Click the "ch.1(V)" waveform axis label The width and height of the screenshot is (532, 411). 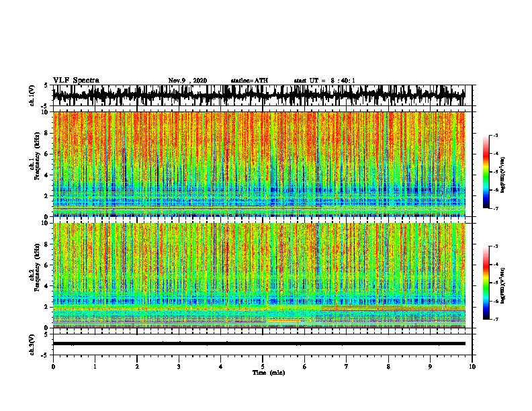[32, 95]
